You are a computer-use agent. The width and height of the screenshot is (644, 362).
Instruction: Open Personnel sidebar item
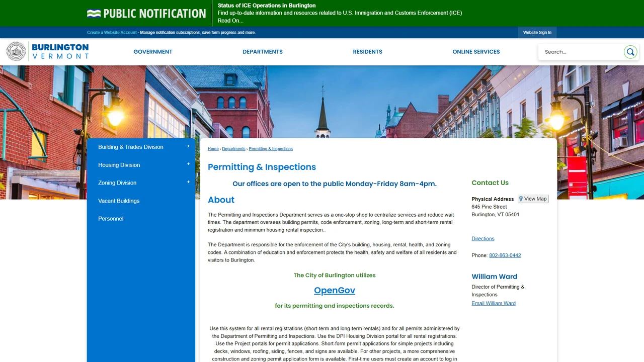(111, 219)
